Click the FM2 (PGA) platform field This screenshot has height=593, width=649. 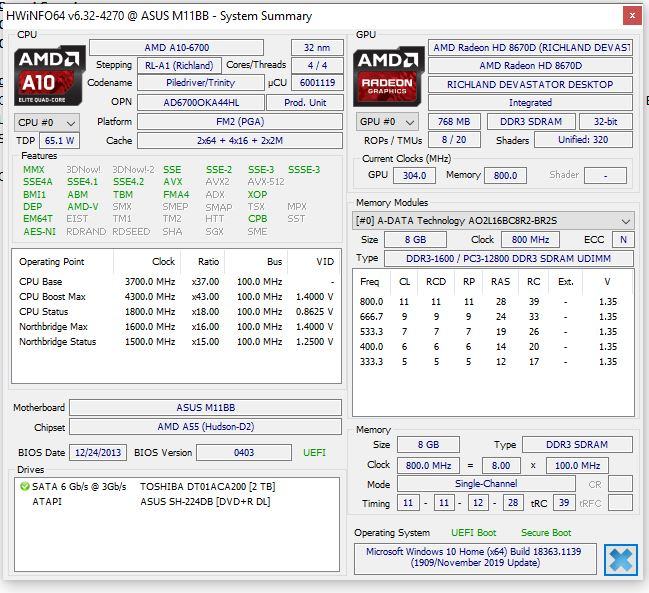pyautogui.click(x=240, y=122)
